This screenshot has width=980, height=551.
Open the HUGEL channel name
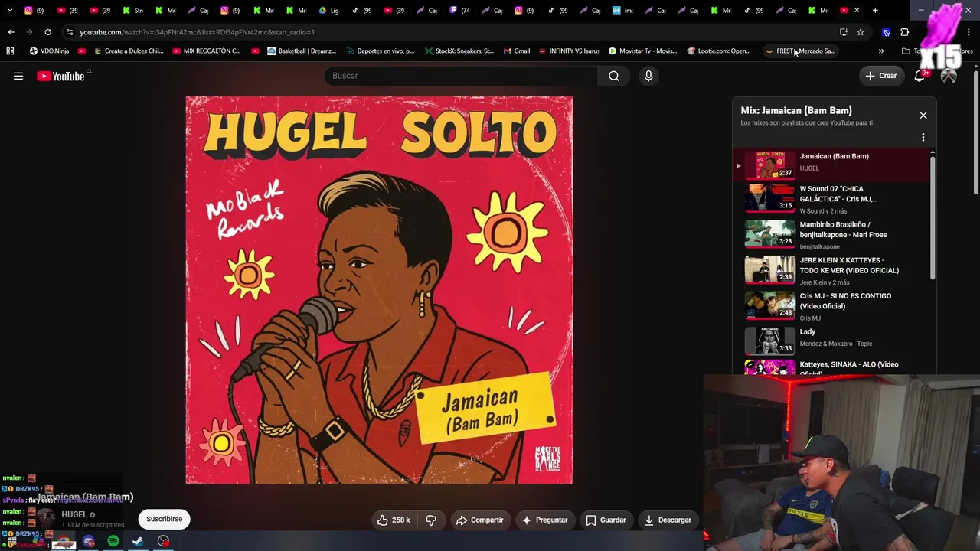coord(74,515)
